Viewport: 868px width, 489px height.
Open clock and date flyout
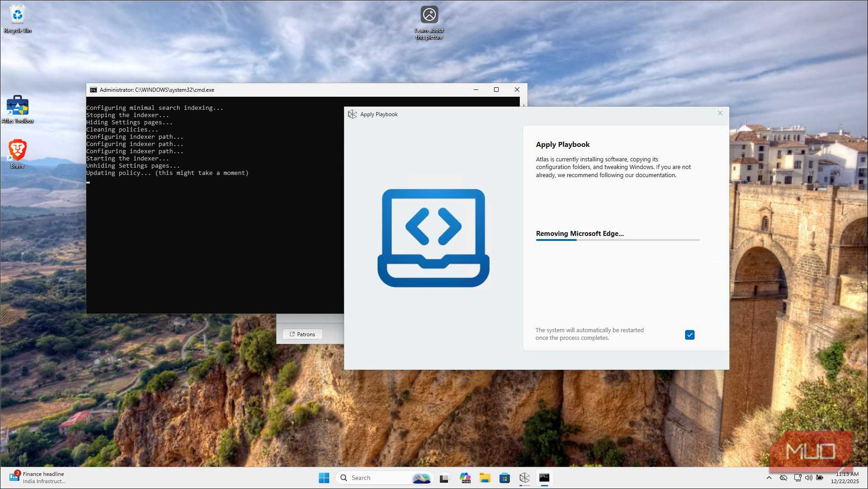(845, 478)
